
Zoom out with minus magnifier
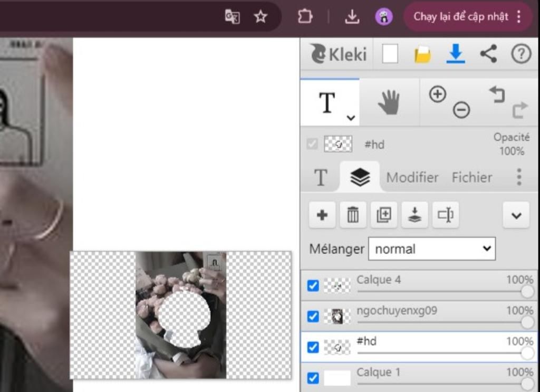pyautogui.click(x=461, y=110)
